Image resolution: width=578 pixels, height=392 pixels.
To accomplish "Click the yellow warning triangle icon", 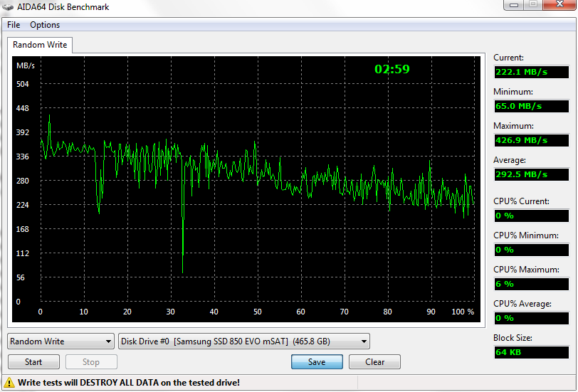I will pos(9,383).
